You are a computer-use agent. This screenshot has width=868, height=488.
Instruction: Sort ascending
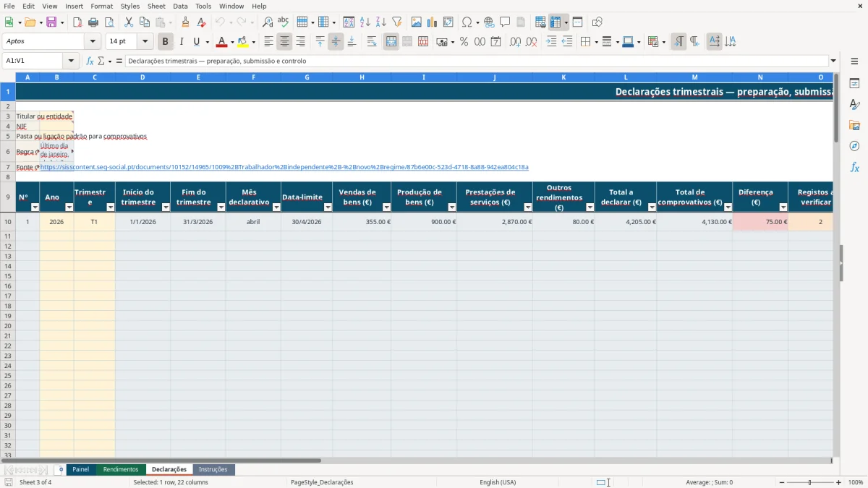365,22
